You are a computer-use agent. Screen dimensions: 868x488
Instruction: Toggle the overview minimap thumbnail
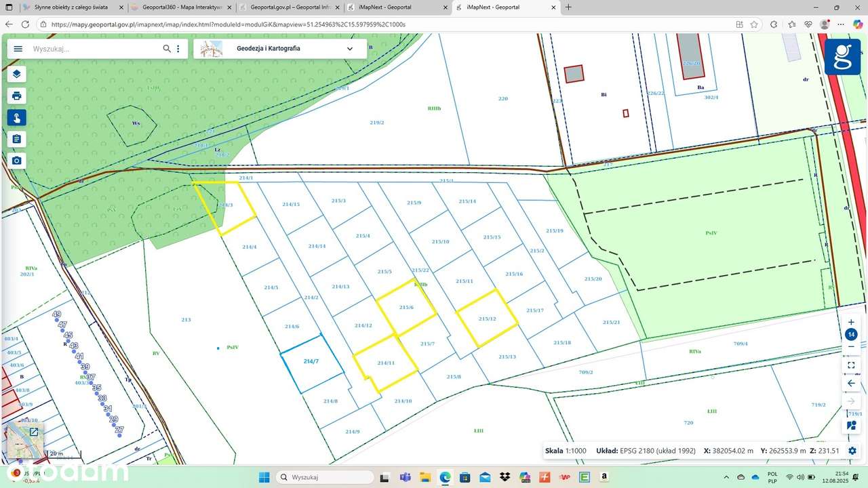tap(33, 432)
